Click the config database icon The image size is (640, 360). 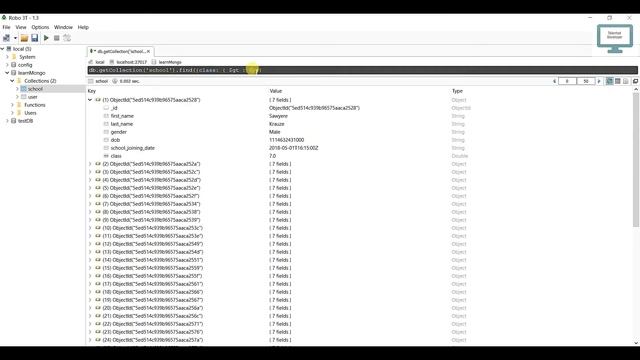[14, 65]
